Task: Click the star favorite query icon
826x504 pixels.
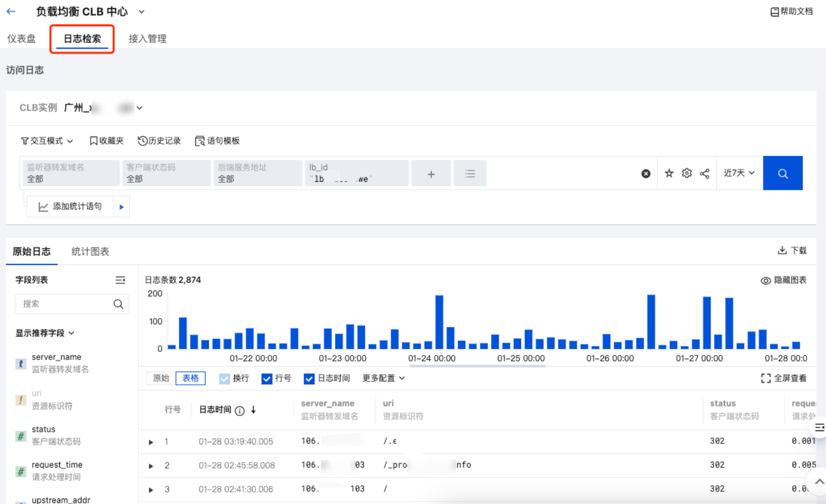Action: (x=669, y=173)
